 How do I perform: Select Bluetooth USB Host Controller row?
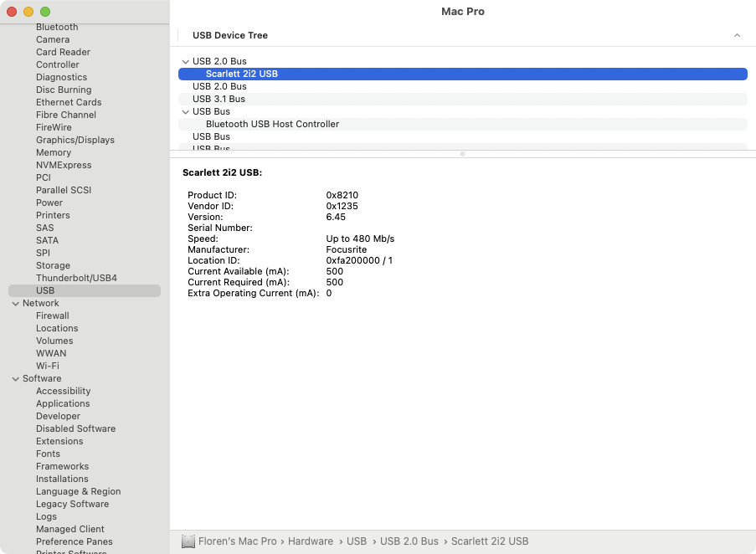click(x=463, y=124)
